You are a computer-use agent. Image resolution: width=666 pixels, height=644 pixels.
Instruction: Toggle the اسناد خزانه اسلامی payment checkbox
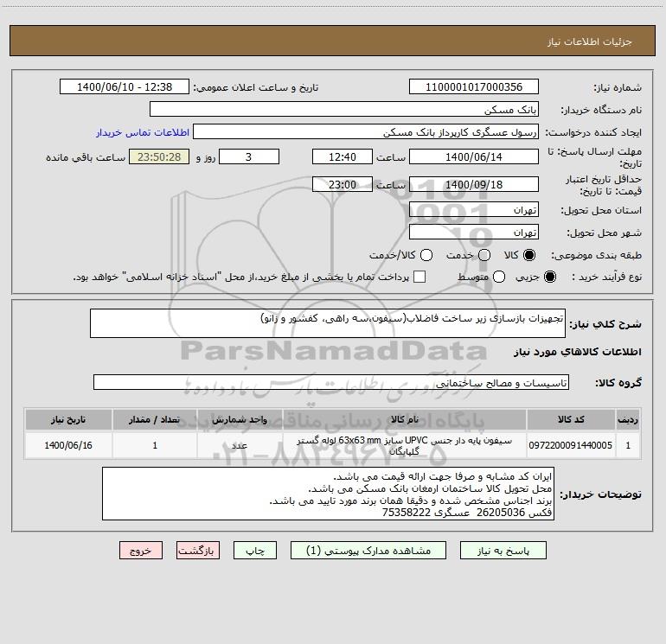(419, 277)
